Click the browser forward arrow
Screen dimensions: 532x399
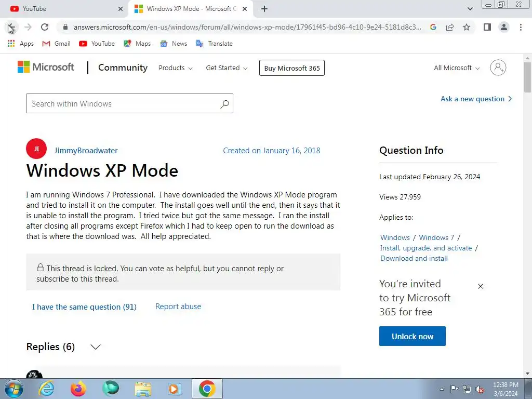tap(28, 27)
